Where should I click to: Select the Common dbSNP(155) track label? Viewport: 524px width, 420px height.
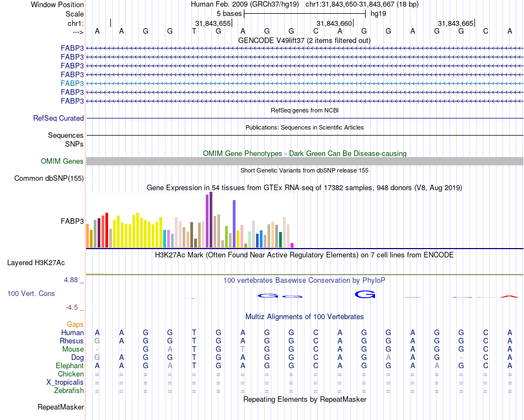[x=49, y=178]
